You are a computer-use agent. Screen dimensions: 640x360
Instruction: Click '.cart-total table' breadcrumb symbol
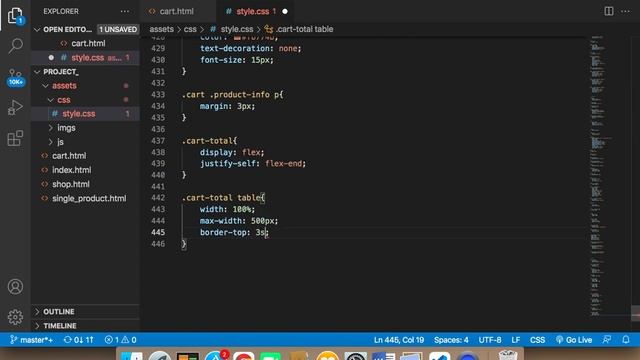[x=304, y=29]
